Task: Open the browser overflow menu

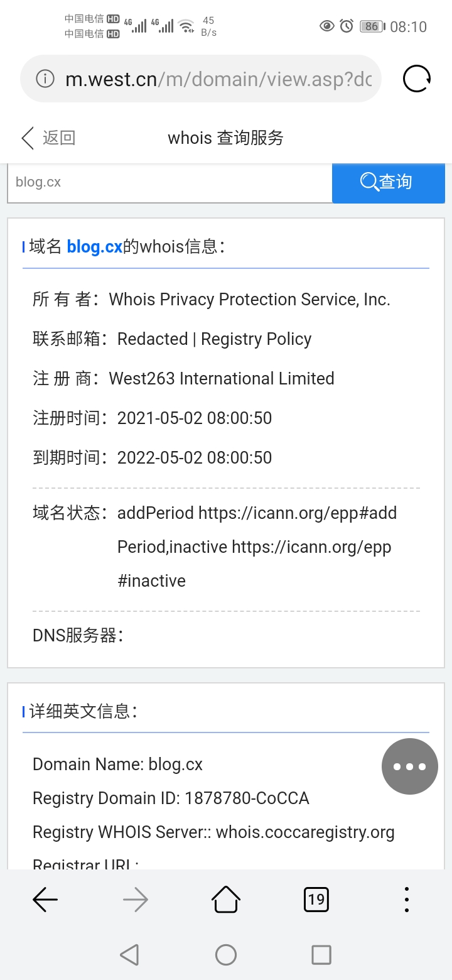Action: [407, 900]
